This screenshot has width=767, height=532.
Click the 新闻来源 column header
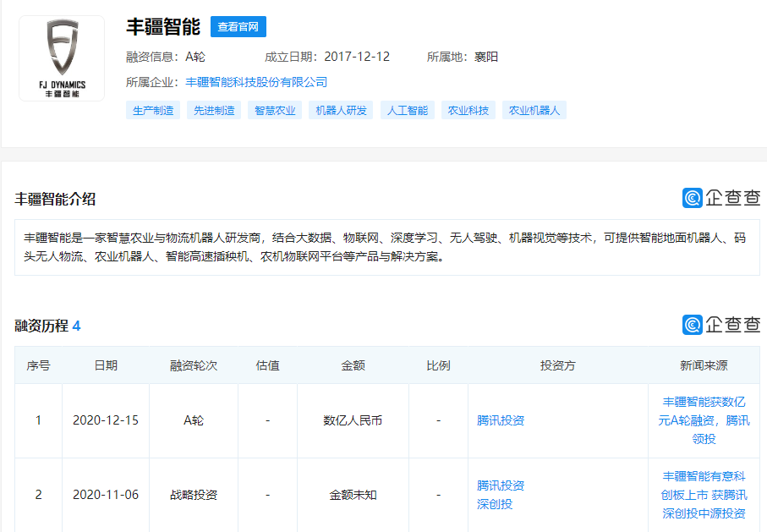click(x=704, y=365)
